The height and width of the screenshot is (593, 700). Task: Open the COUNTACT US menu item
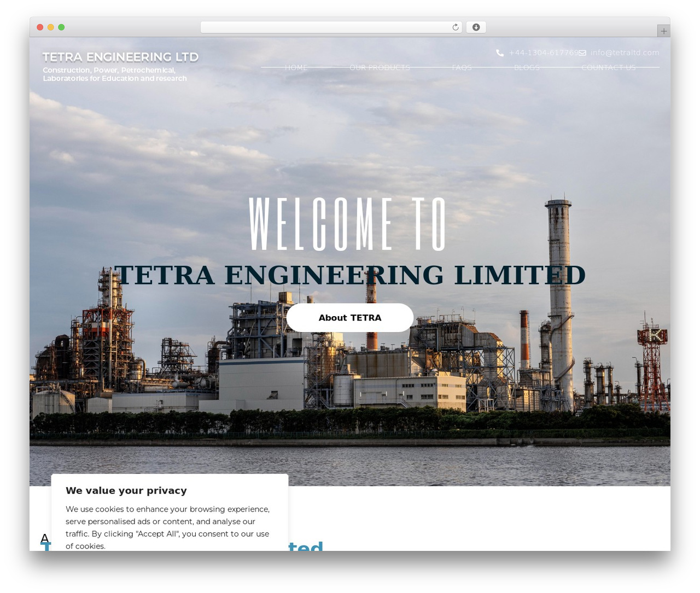click(x=608, y=67)
